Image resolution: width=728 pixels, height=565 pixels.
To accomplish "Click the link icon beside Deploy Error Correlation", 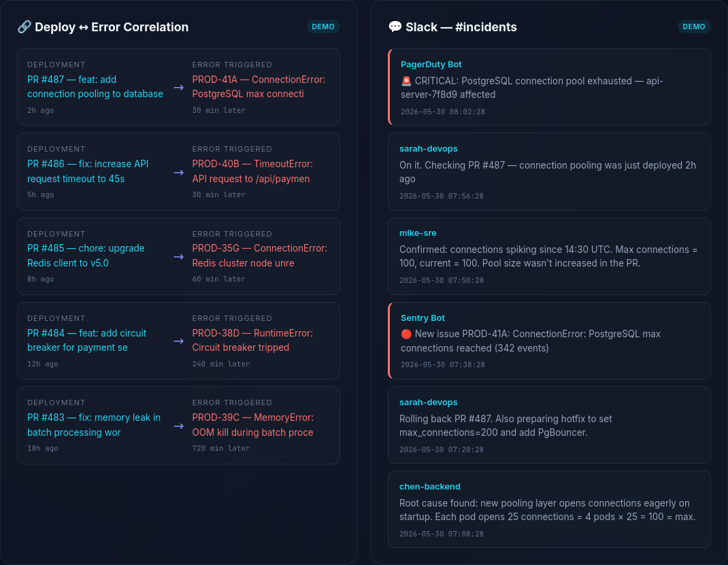I will pos(24,27).
